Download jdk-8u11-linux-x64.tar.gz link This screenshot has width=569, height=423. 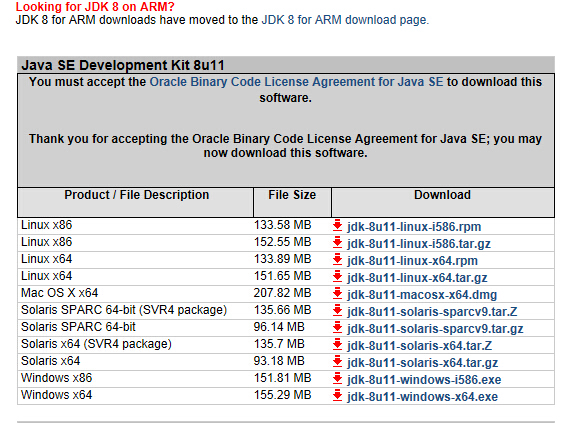coord(417,278)
